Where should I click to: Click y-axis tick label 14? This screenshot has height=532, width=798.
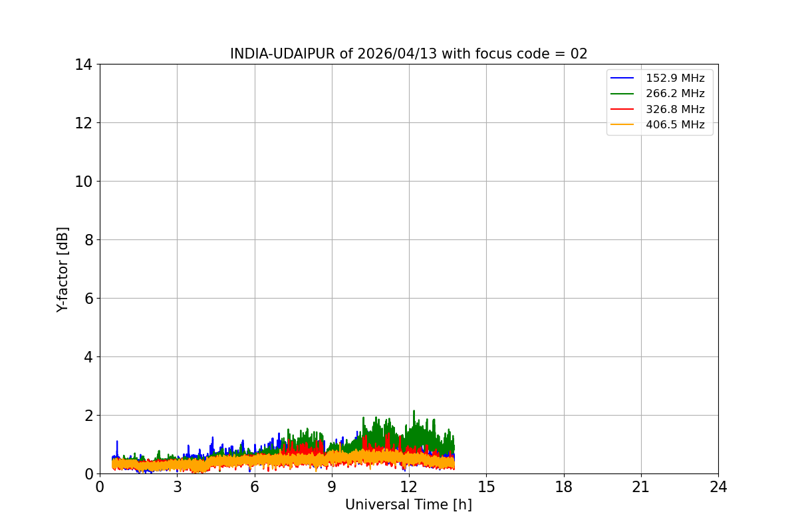(x=84, y=65)
